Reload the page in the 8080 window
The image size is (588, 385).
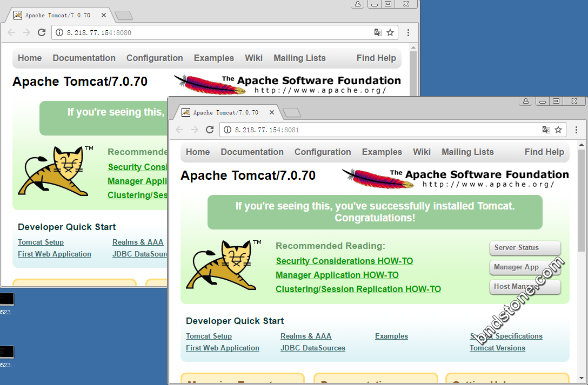click(x=42, y=32)
